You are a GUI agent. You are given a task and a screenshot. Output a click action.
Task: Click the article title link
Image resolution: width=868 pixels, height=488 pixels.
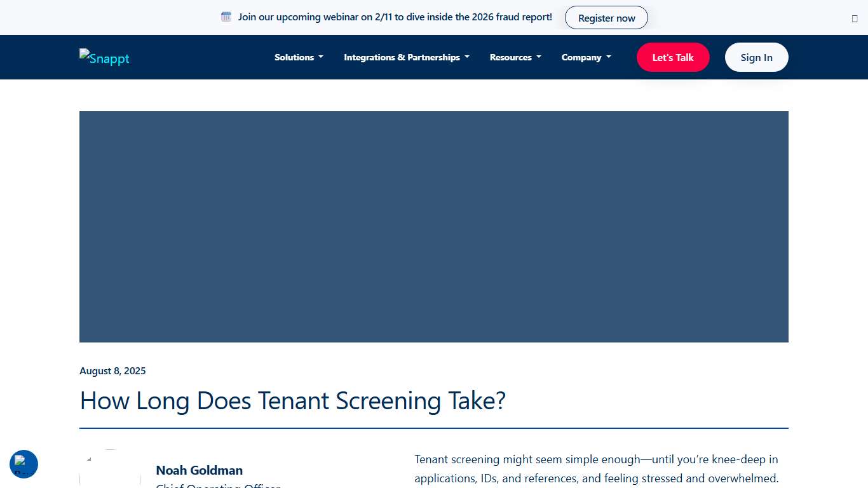pyautogui.click(x=292, y=401)
